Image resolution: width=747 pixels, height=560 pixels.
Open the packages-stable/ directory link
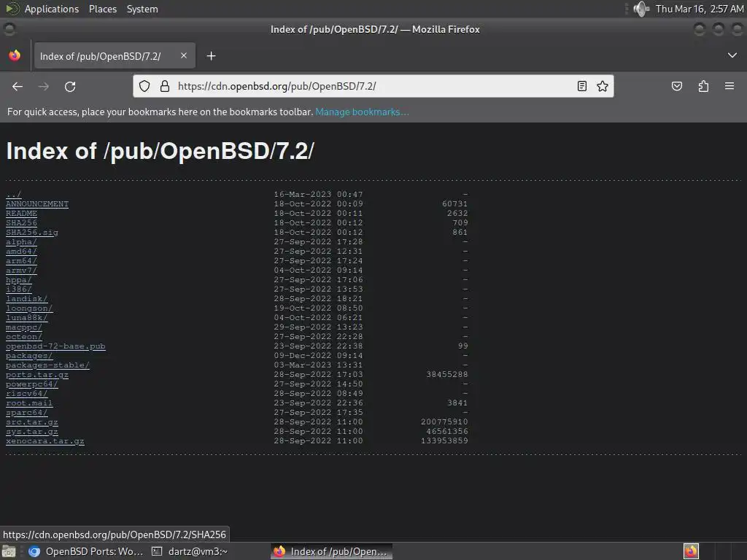[47, 365]
